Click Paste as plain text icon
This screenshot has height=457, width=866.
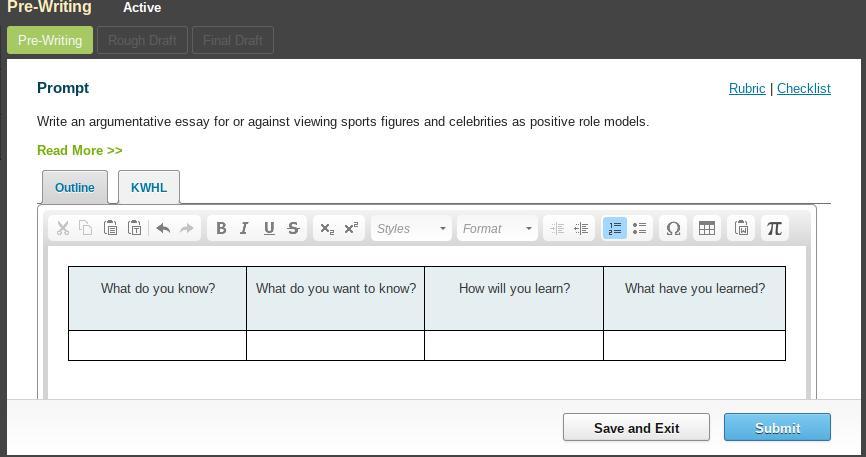[x=135, y=228]
